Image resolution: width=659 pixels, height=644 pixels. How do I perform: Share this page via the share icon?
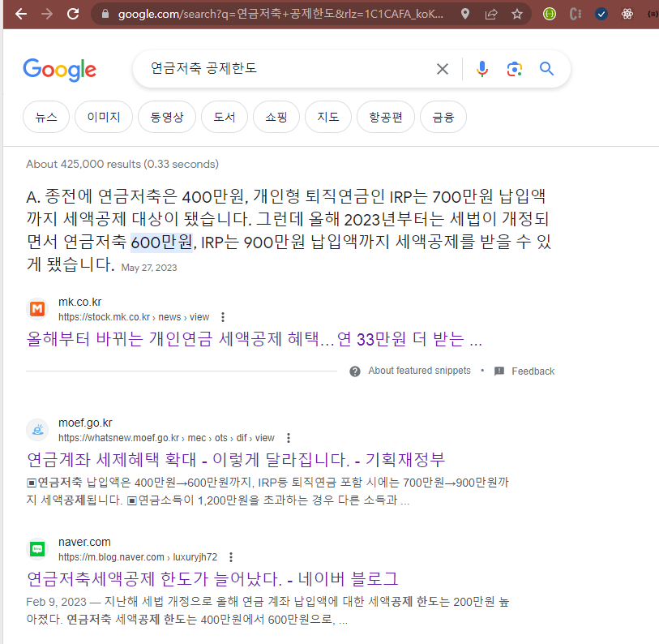click(x=491, y=14)
